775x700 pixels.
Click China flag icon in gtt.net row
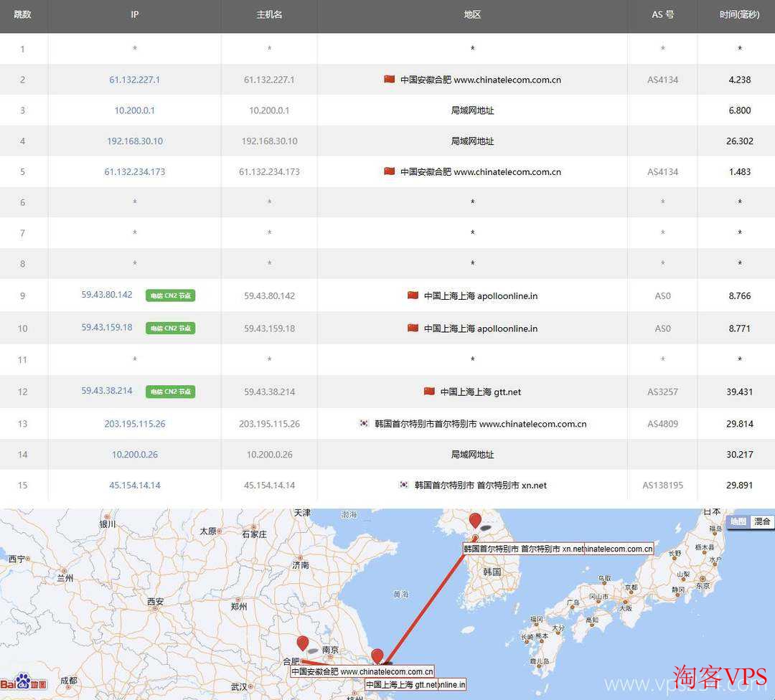tap(429, 391)
